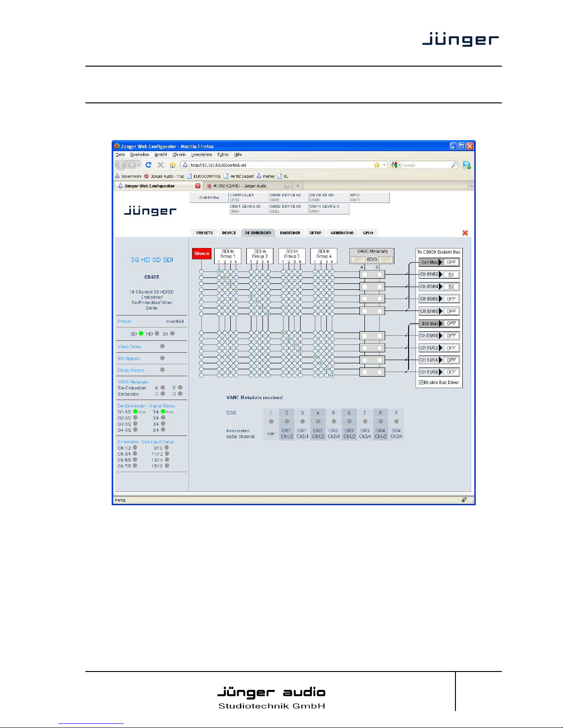This screenshot has height=728, width=563.
Task: Switch to the SETUP tab
Action: [315, 233]
